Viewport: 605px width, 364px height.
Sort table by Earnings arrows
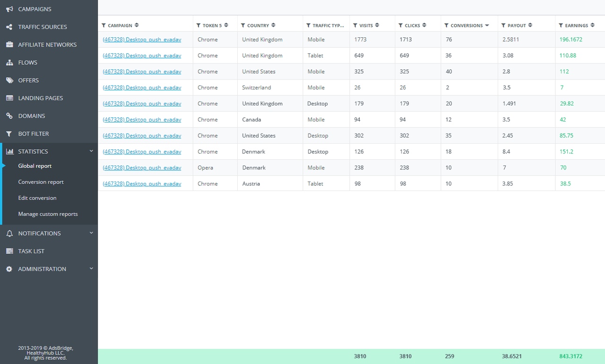point(592,25)
